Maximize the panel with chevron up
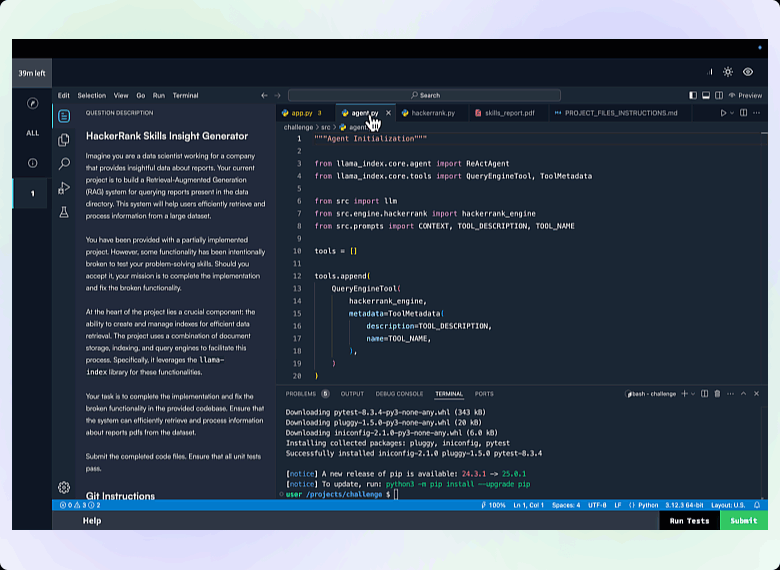The width and height of the screenshot is (780, 570). (744, 393)
